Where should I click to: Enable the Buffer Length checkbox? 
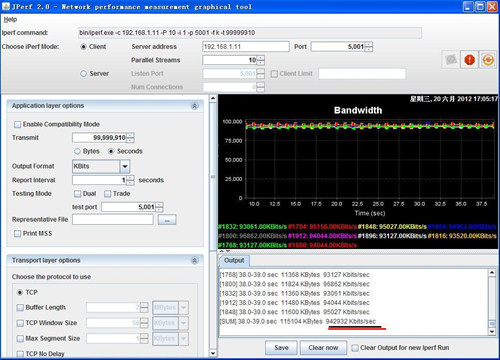[20, 307]
